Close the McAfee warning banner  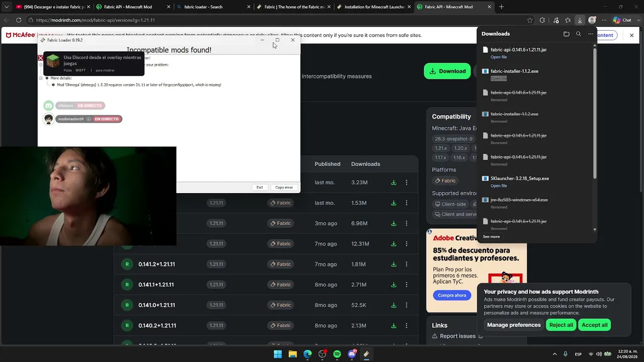(631, 35)
